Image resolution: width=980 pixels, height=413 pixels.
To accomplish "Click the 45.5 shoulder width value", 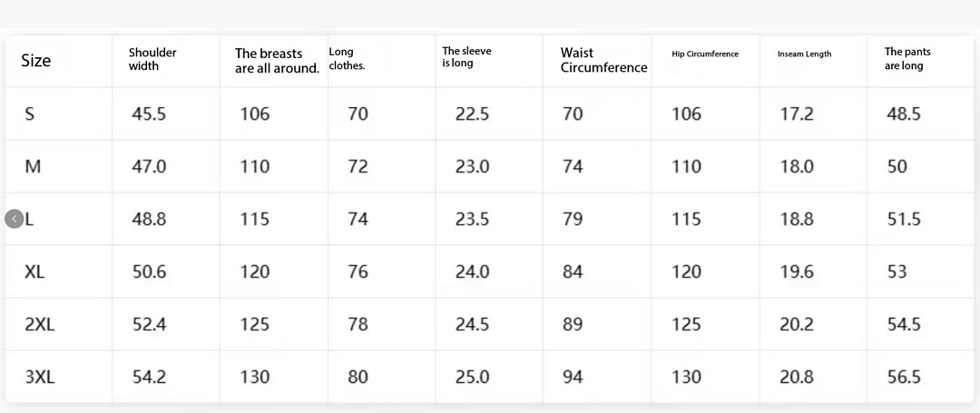I will tap(149, 113).
